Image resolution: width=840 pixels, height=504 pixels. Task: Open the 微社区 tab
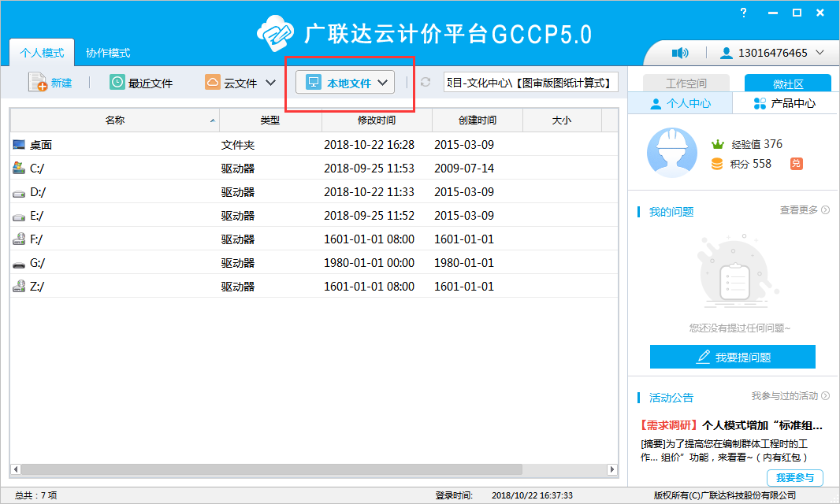click(788, 83)
